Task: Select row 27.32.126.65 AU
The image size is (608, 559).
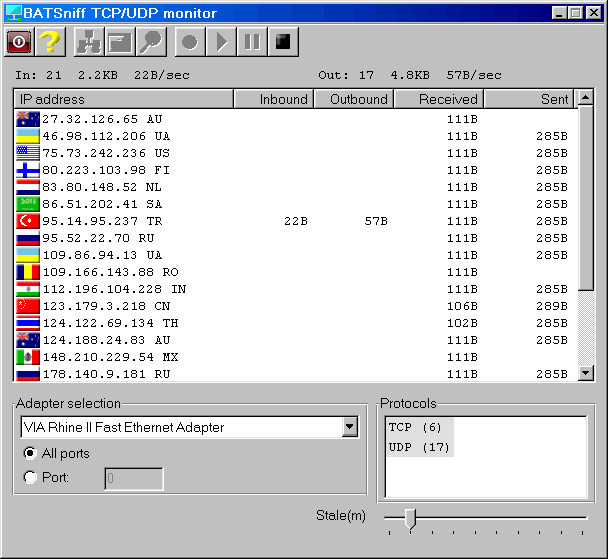Action: (x=296, y=119)
